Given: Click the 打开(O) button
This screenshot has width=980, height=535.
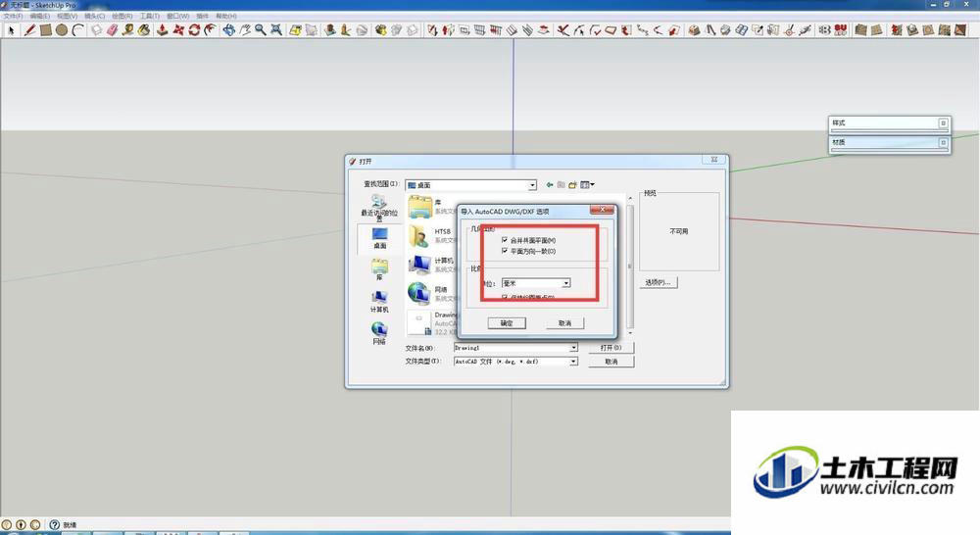Looking at the screenshot, I should (x=612, y=348).
